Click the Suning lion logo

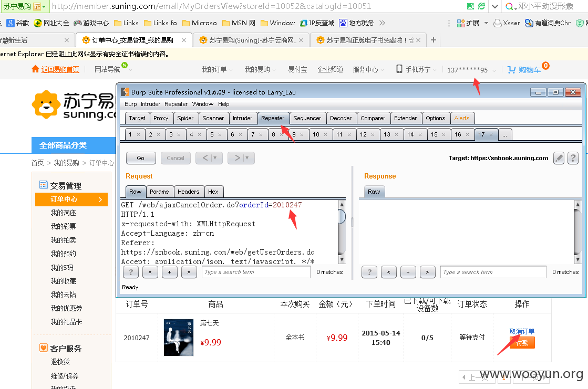coord(46,104)
